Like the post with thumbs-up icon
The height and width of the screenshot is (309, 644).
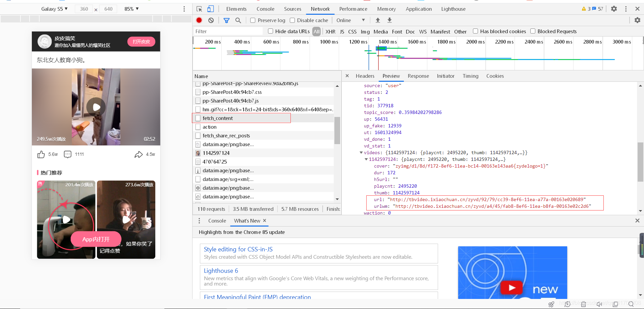pyautogui.click(x=41, y=154)
